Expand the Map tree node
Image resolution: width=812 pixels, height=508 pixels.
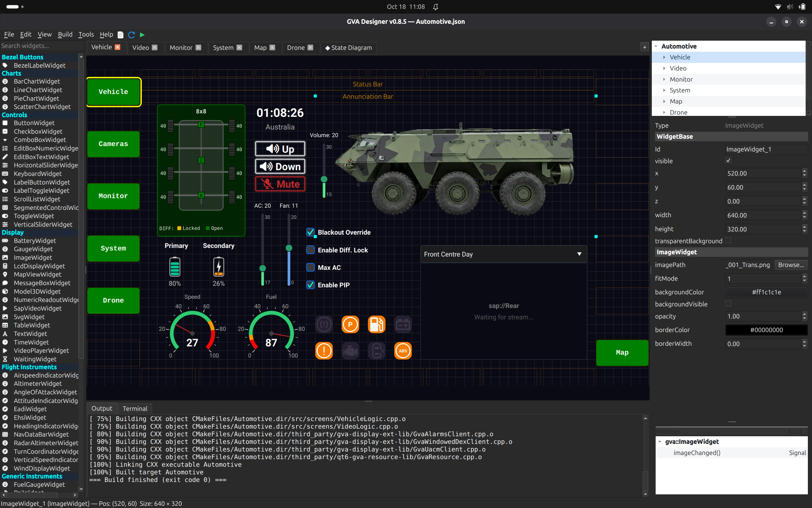pos(665,102)
